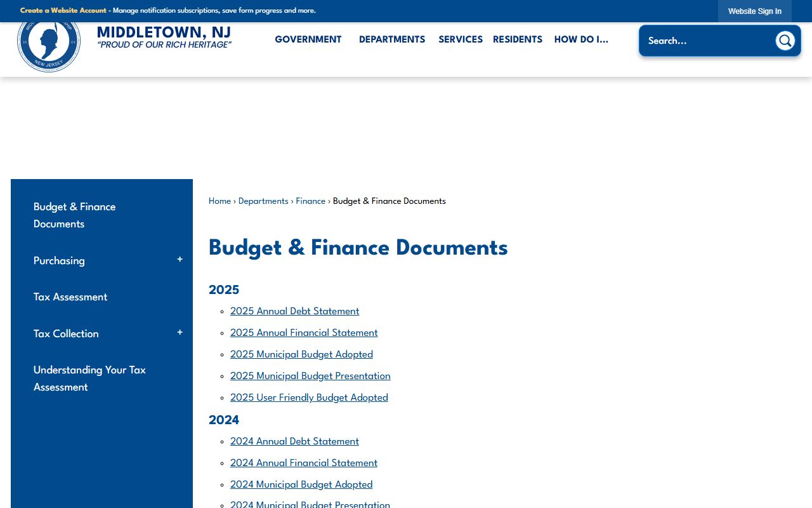Screen dimensions: 812x508
Task: Click the Budget & Finance Documents breadcrumb text
Action: [x=390, y=201]
